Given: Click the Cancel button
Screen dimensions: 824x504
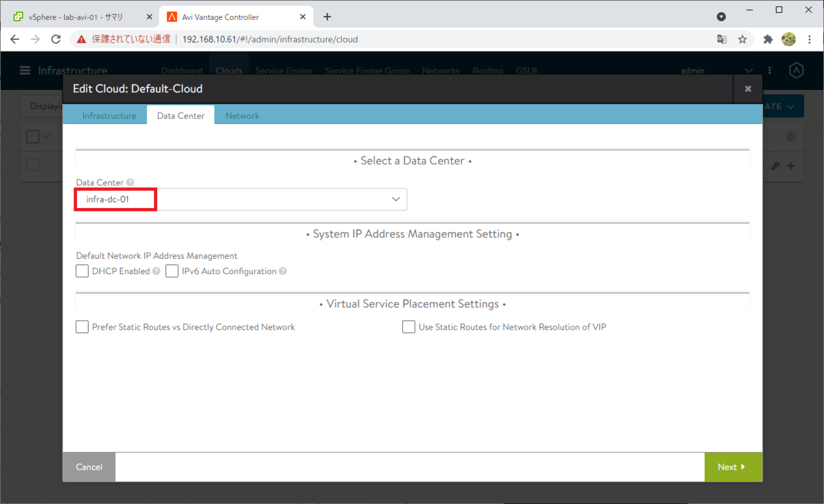Looking at the screenshot, I should (89, 467).
